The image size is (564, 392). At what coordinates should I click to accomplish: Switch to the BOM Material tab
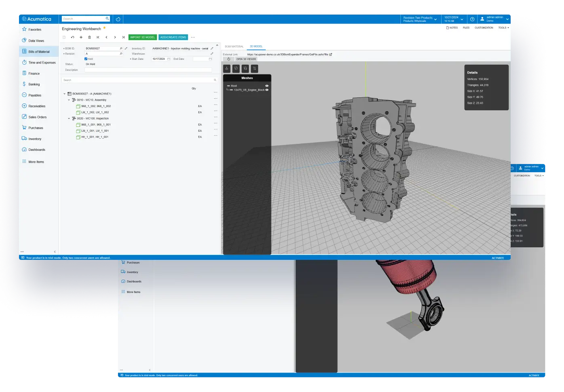pos(234,46)
